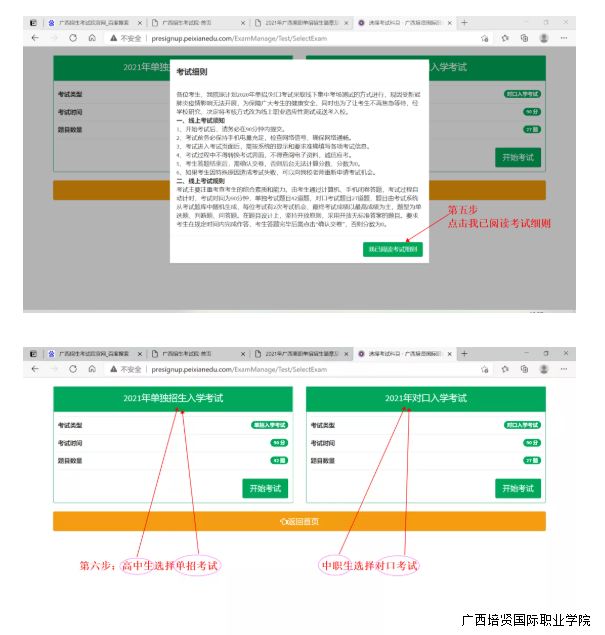The width and height of the screenshot is (605, 635).
Task: Open the profile avatar in the upper browser
Action: (544, 37)
